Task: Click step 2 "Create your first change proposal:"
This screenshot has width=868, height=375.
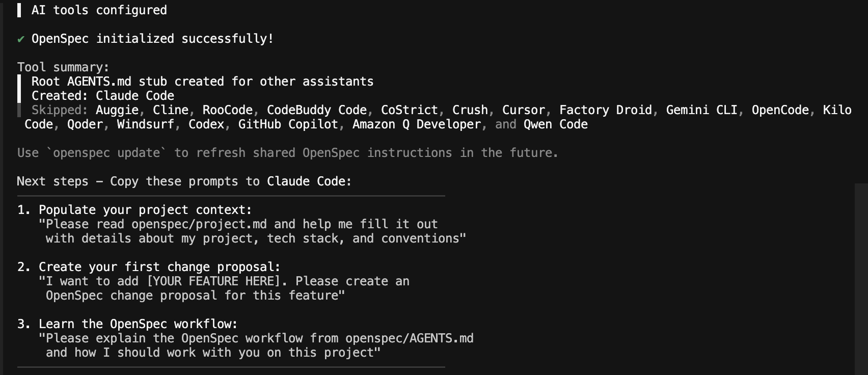Action: coord(159,267)
